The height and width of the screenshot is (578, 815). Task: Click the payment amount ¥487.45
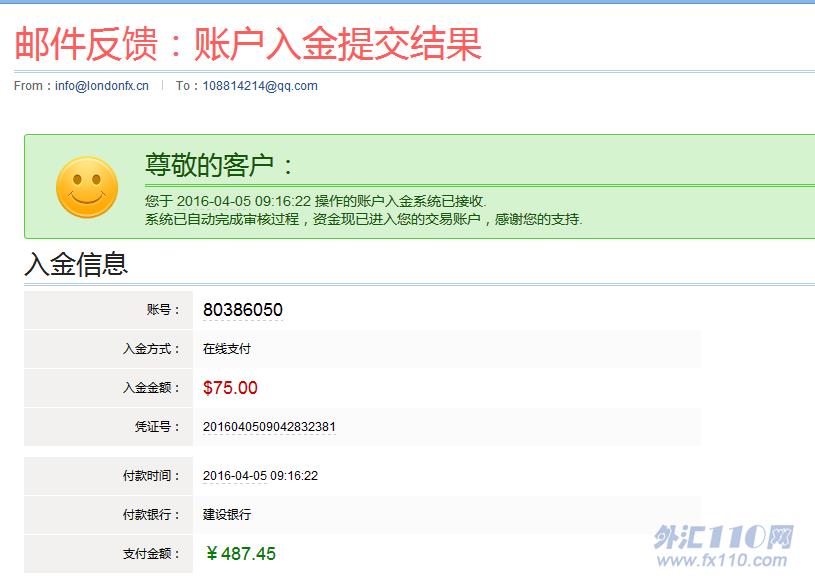(x=240, y=554)
